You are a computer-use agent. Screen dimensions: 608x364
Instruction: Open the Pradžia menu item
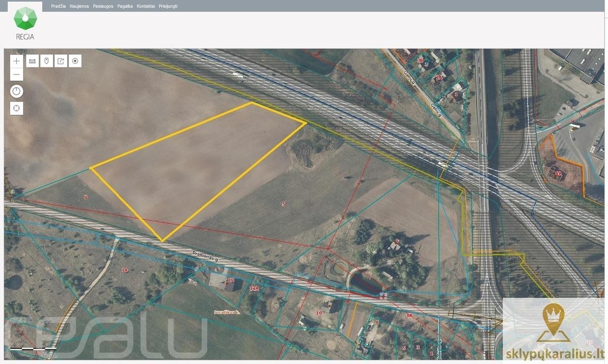[x=58, y=6]
